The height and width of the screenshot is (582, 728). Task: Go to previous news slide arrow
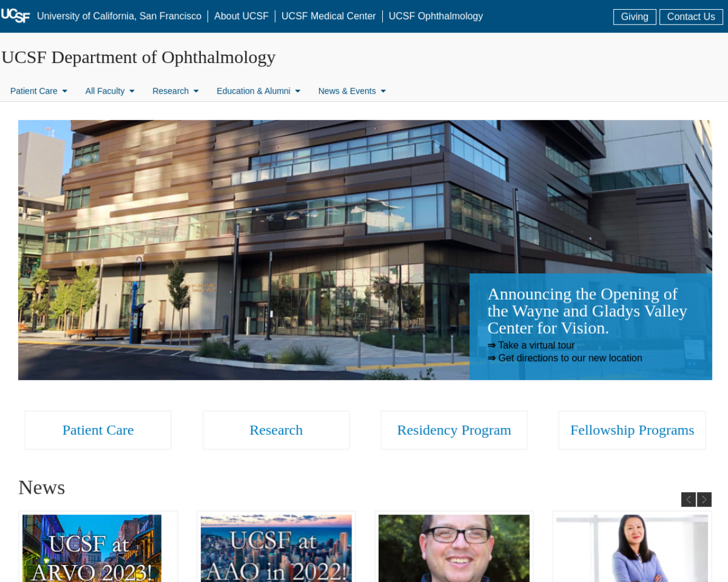tap(688, 500)
